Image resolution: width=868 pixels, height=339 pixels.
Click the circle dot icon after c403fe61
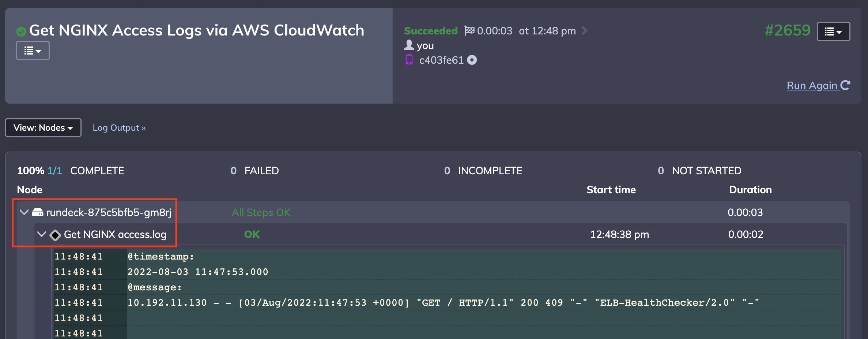click(472, 60)
